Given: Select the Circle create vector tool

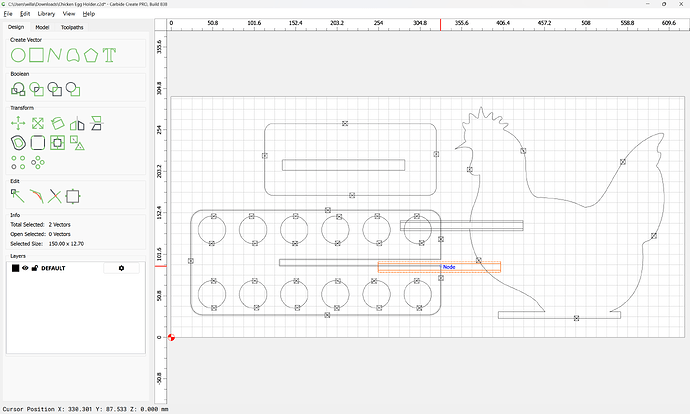Looking at the screenshot, I should [x=18, y=55].
